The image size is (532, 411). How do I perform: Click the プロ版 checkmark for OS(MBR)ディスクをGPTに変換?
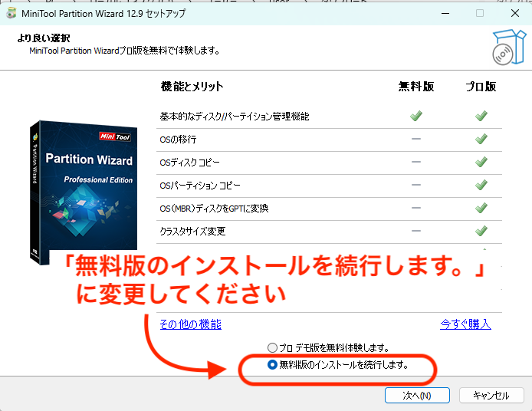point(481,208)
